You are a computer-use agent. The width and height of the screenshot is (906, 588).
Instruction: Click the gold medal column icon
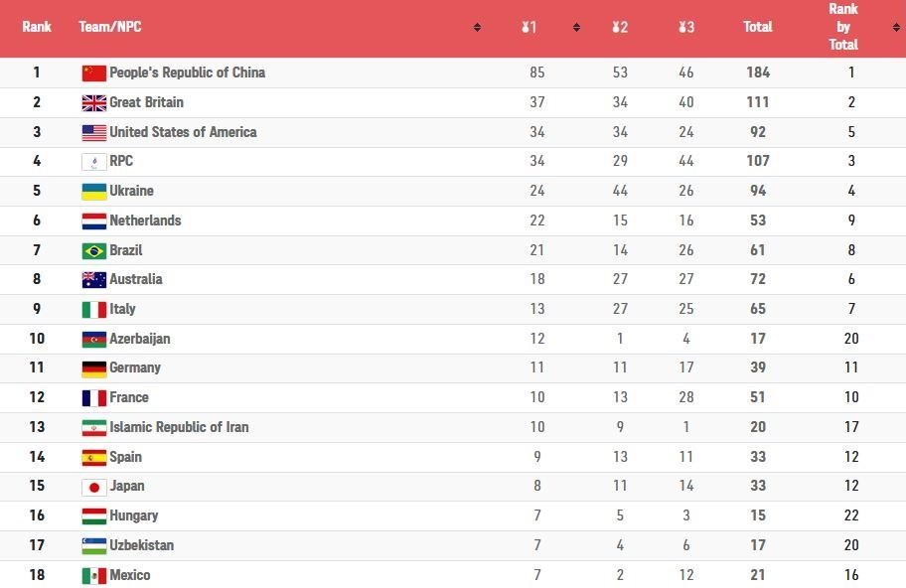click(525, 28)
